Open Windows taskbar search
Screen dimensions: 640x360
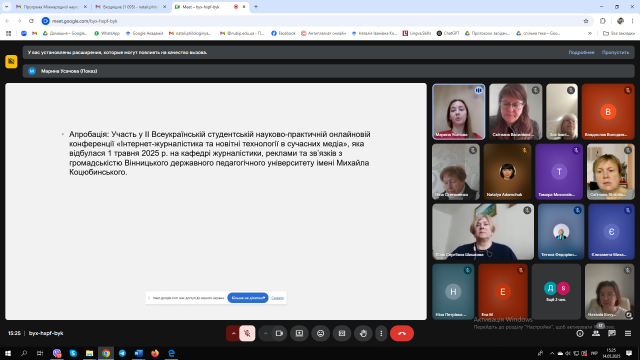coord(24,353)
